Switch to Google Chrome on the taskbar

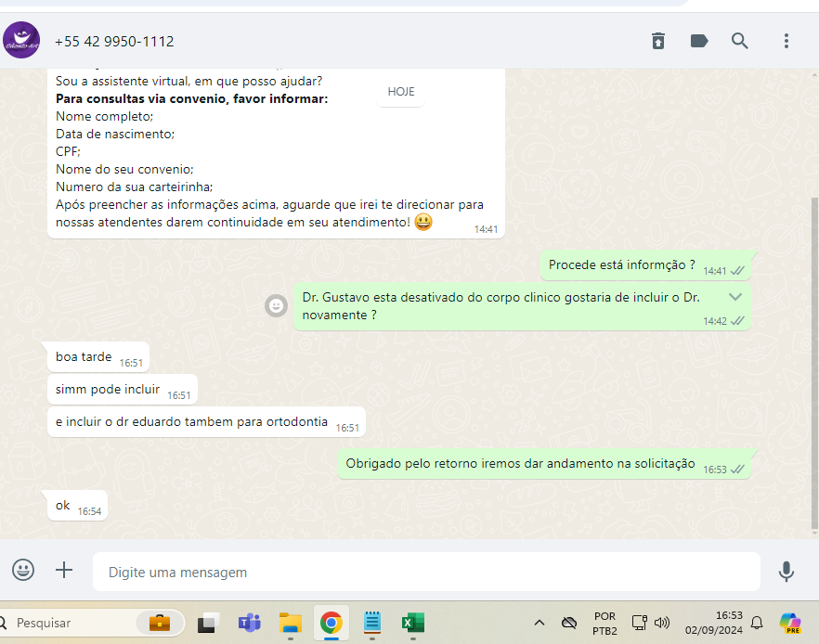pos(331,623)
